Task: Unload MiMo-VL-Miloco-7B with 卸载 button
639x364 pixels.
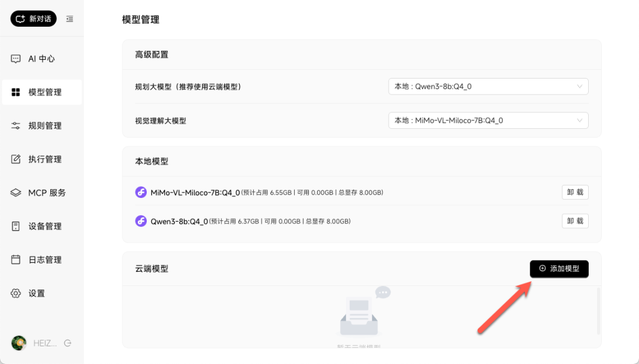Action: (x=575, y=193)
